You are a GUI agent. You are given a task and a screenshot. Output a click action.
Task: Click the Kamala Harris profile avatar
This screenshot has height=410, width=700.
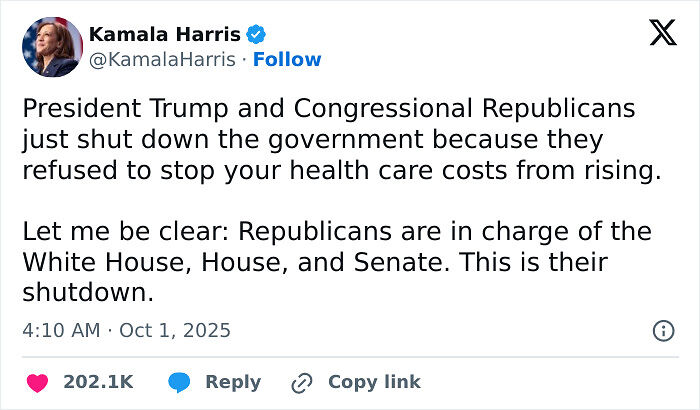coord(51,46)
